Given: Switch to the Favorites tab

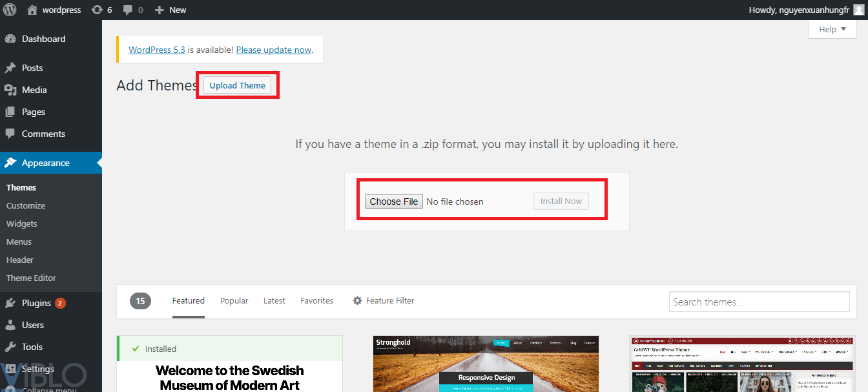Looking at the screenshot, I should tap(317, 300).
